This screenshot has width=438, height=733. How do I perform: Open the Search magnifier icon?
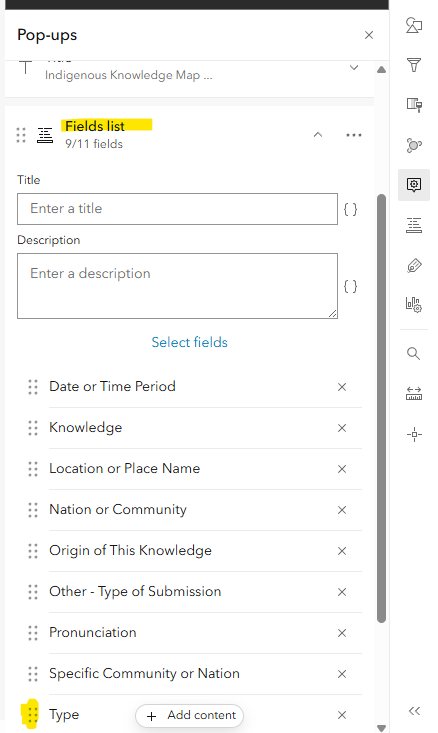[x=413, y=353]
